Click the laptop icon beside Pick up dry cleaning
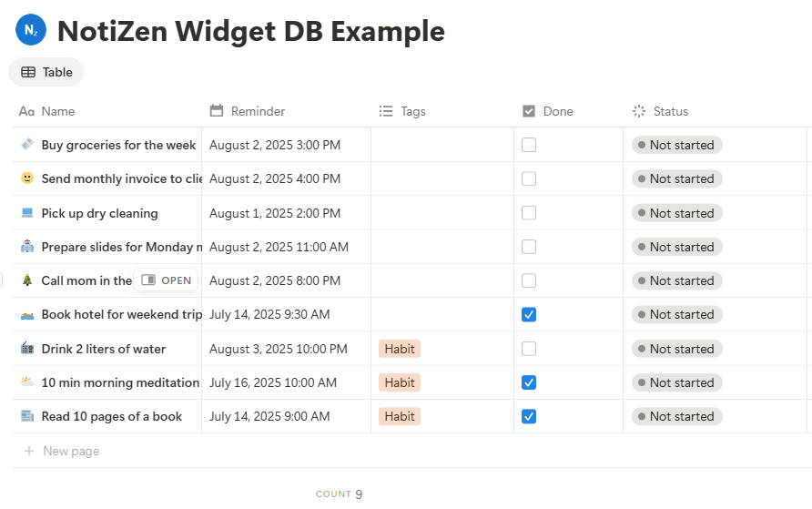 (27, 213)
